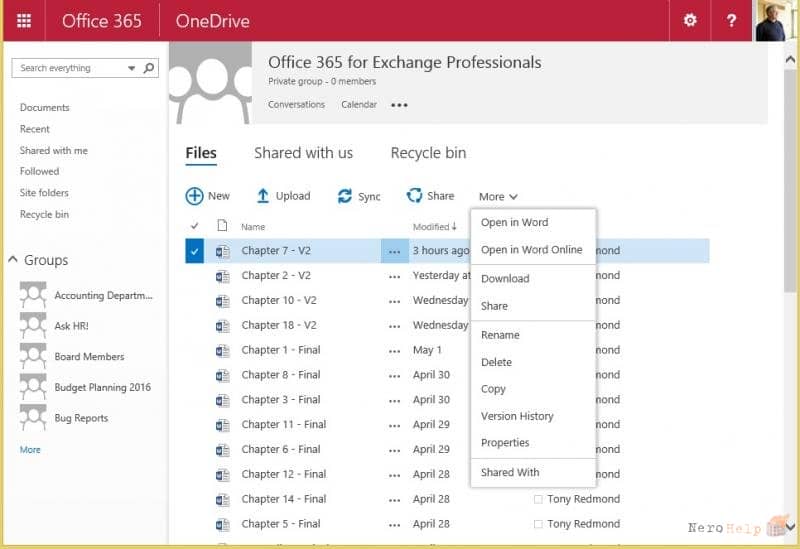Open the search scope dropdown arrow
This screenshot has width=800, height=549.
(132, 68)
